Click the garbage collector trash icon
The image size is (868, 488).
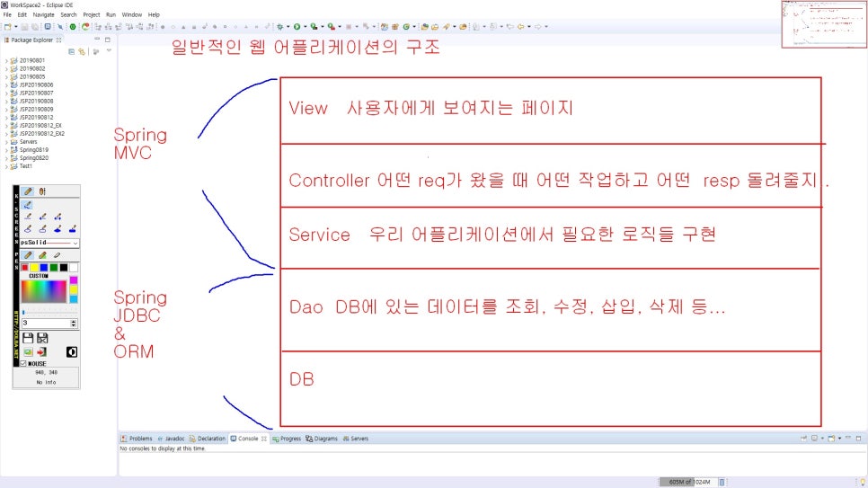[x=722, y=482]
